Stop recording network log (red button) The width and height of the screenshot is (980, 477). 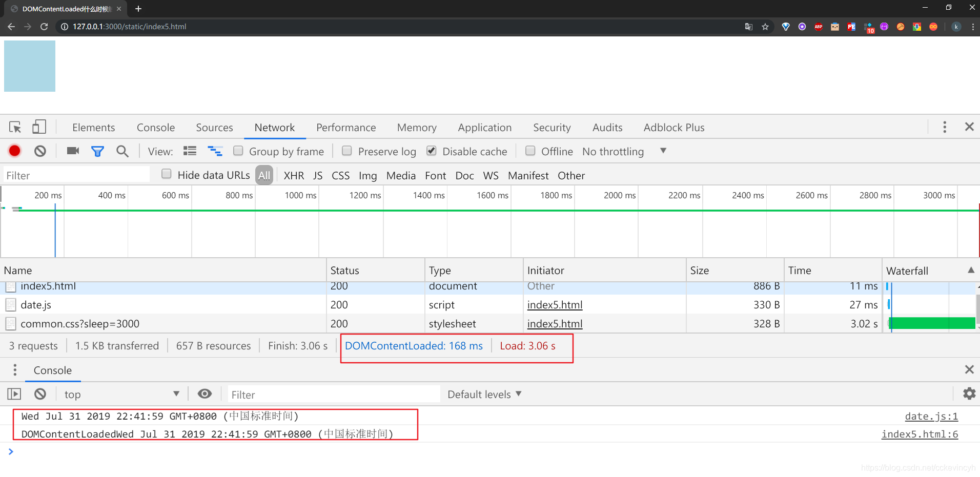[14, 151]
